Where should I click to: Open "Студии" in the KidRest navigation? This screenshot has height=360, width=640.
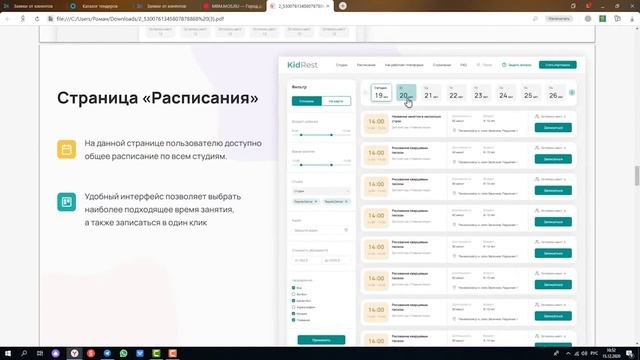(342, 65)
